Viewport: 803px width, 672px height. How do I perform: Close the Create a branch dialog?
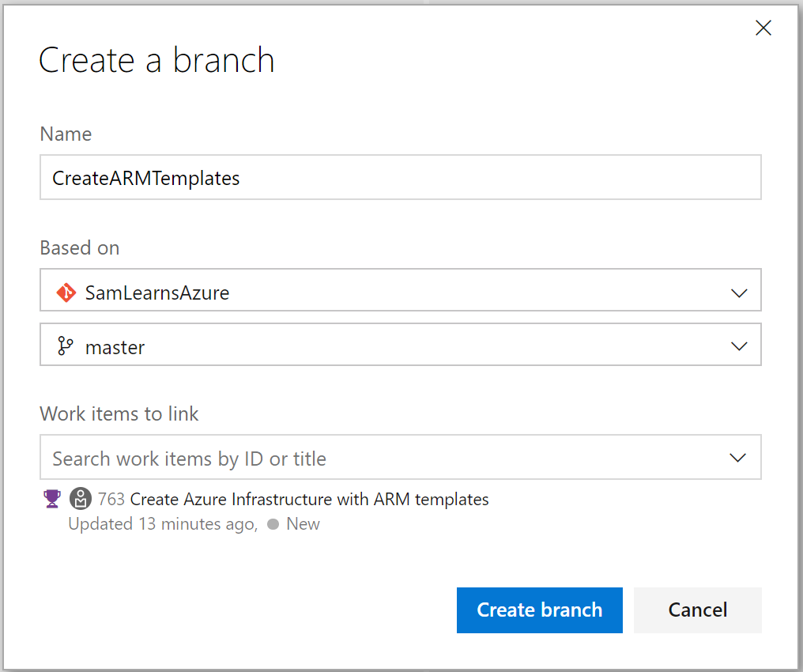(763, 28)
